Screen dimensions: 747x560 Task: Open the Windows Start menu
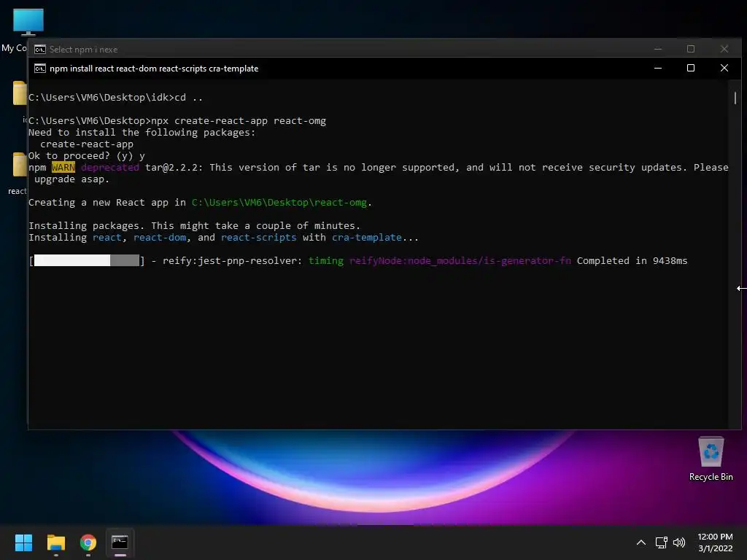point(23,542)
